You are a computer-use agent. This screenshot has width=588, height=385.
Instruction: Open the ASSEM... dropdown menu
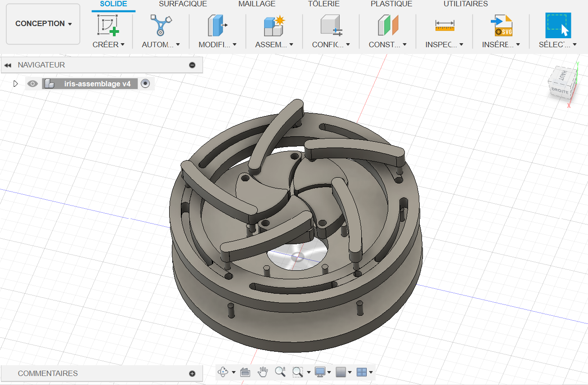[x=274, y=45]
